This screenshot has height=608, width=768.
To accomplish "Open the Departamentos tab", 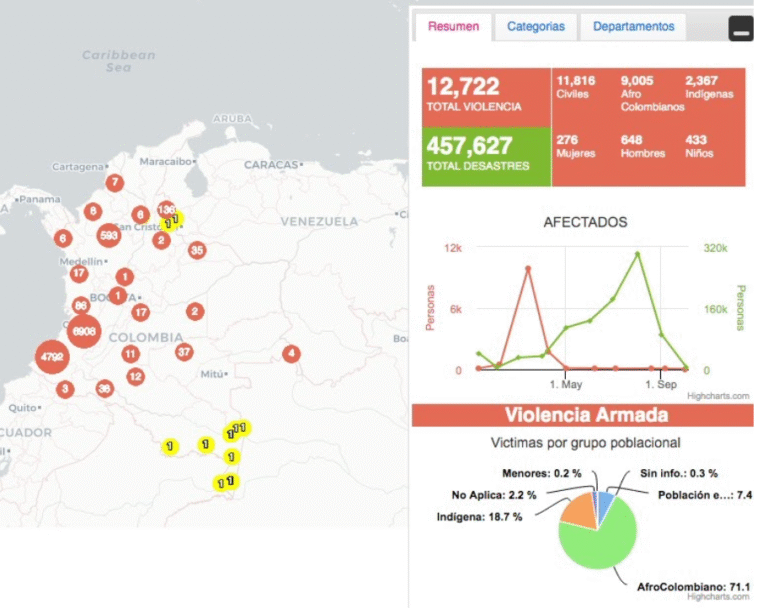I will tap(633, 27).
